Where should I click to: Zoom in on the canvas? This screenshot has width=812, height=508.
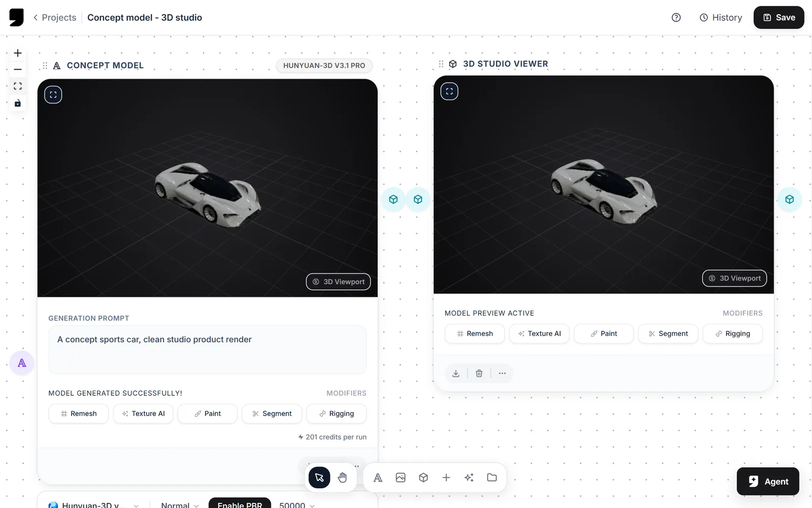click(18, 53)
